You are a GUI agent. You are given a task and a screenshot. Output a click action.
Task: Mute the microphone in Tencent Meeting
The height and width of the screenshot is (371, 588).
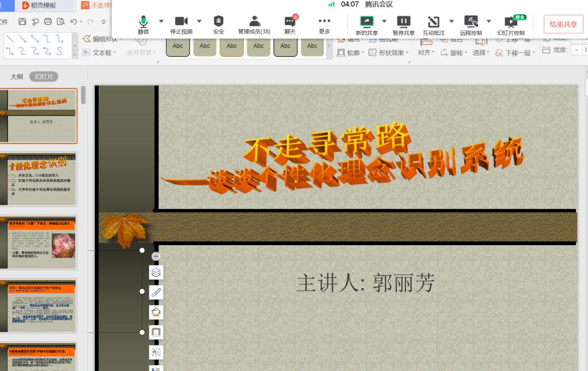pyautogui.click(x=143, y=24)
